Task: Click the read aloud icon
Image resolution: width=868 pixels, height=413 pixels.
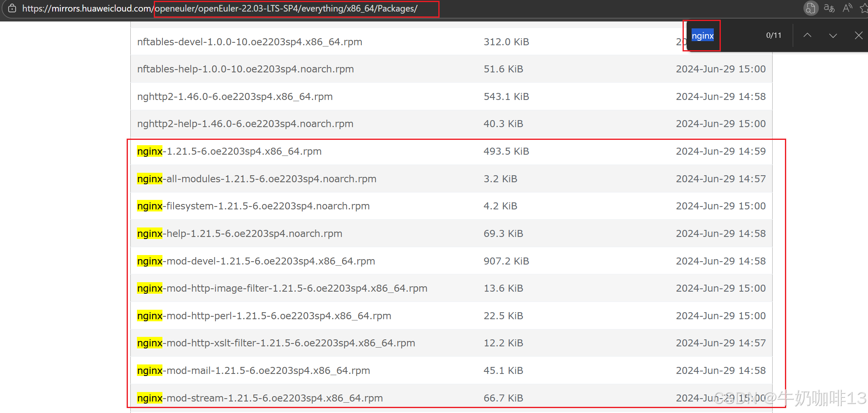Action: coord(847,8)
